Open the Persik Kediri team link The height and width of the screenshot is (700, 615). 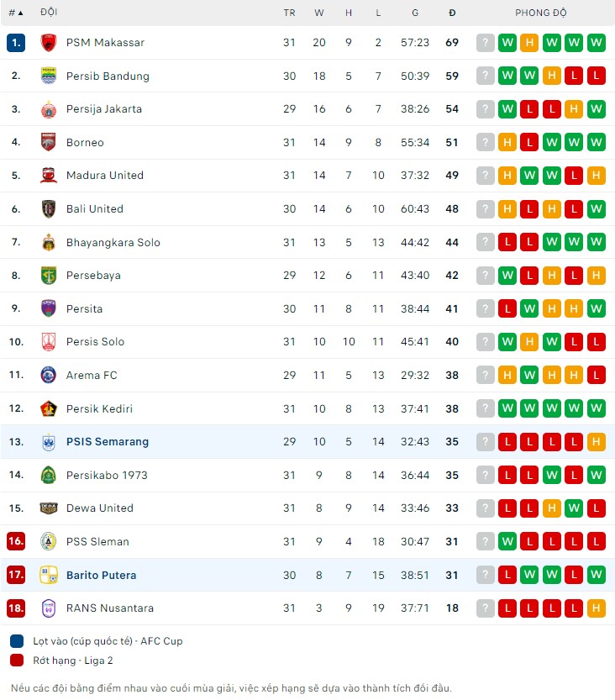[99, 409]
